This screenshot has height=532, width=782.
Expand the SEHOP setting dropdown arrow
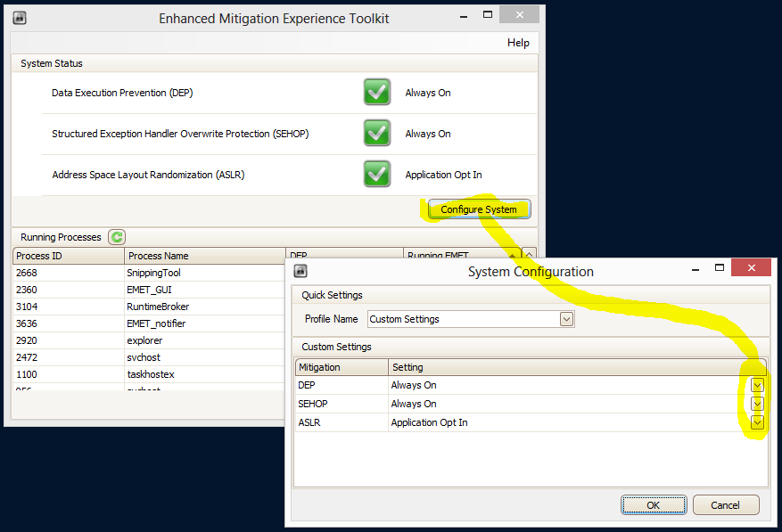(757, 404)
